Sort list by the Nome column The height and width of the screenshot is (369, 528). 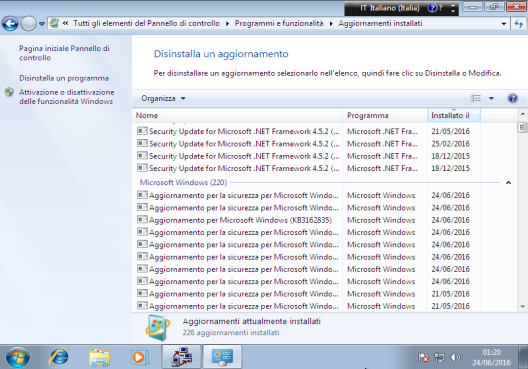point(238,115)
